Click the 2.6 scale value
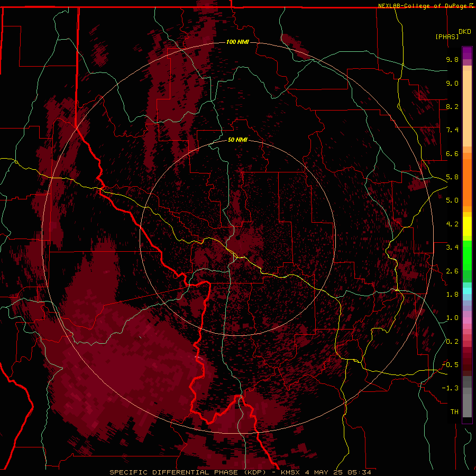Viewport: 476px width, 476px height. tap(452, 271)
